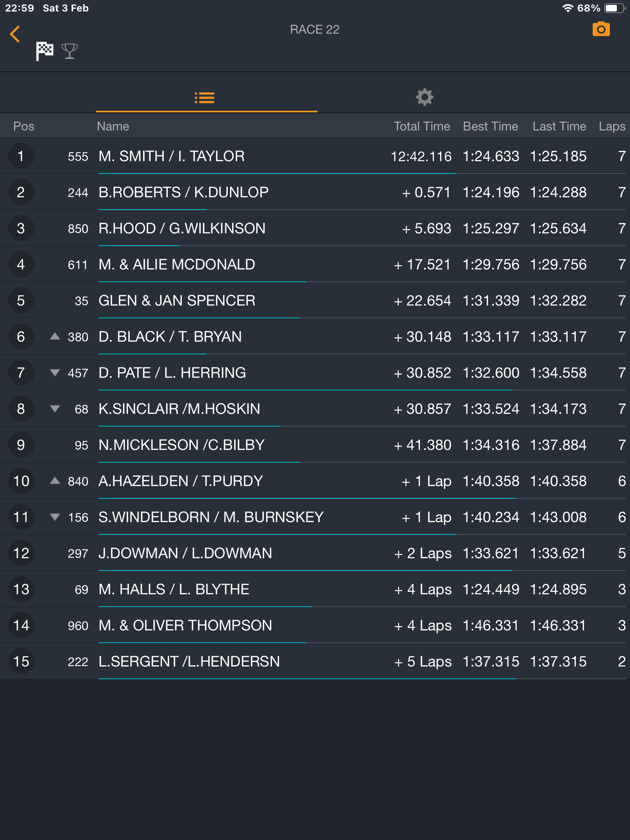
Task: Tap the Last Time column header
Action: pyautogui.click(x=559, y=126)
